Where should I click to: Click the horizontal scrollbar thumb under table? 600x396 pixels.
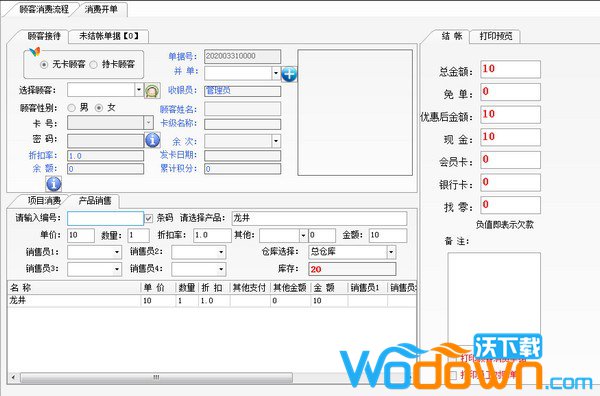point(156,378)
